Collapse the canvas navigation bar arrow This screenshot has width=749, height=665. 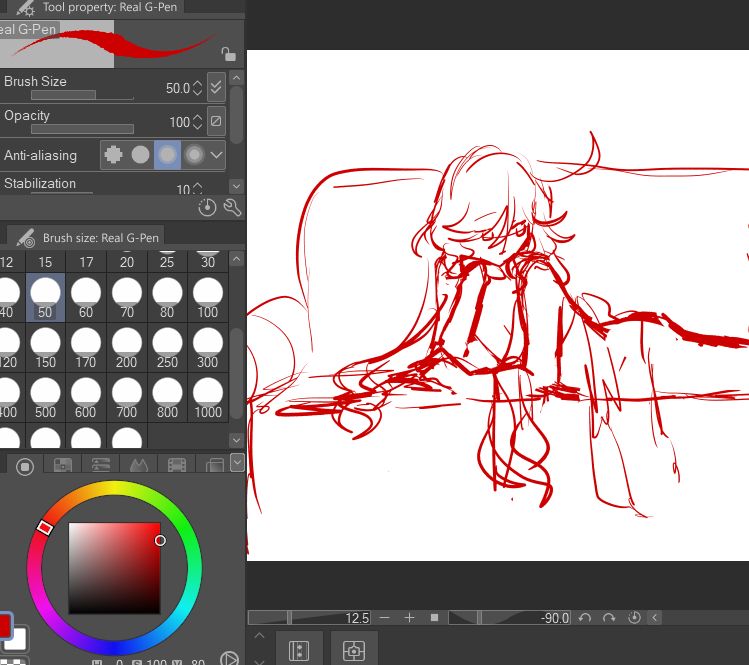point(654,618)
